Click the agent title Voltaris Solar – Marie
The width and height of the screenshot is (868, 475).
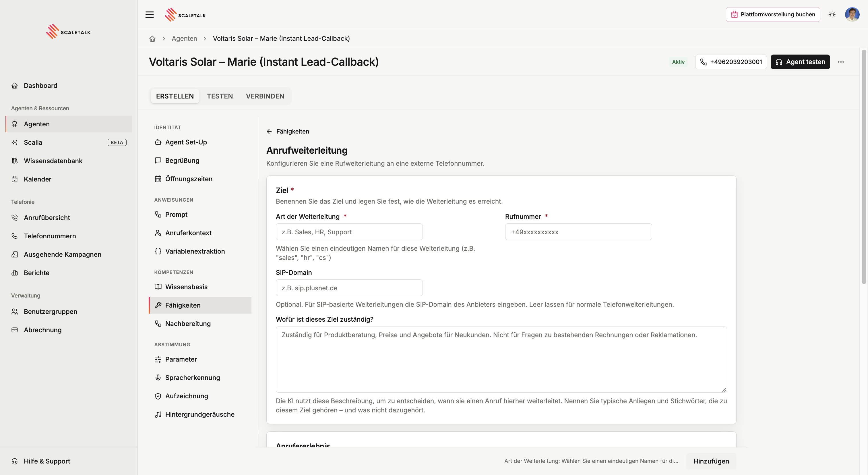(263, 62)
